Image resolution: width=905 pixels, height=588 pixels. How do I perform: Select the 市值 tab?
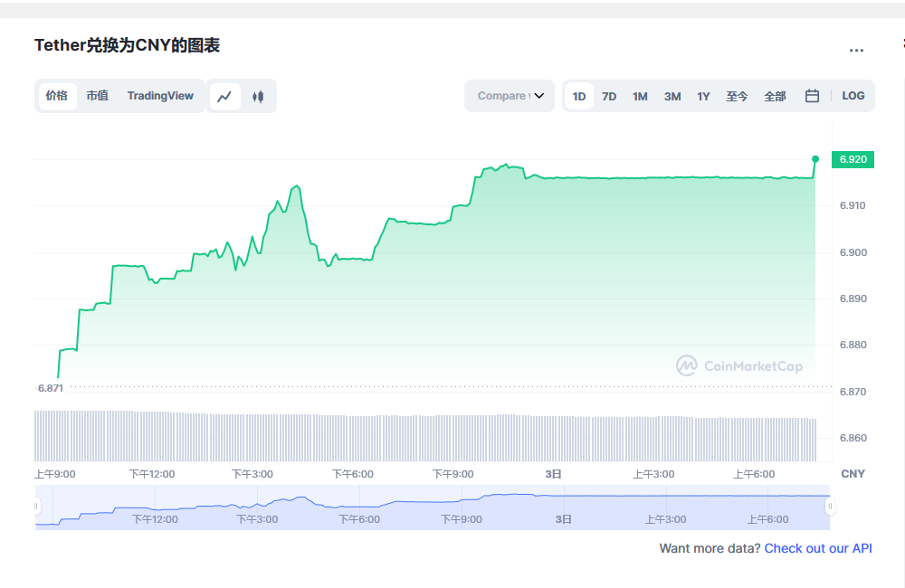pyautogui.click(x=98, y=96)
